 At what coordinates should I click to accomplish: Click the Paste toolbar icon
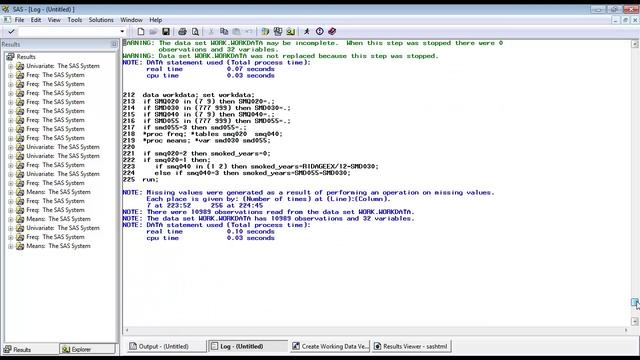tap(236, 31)
